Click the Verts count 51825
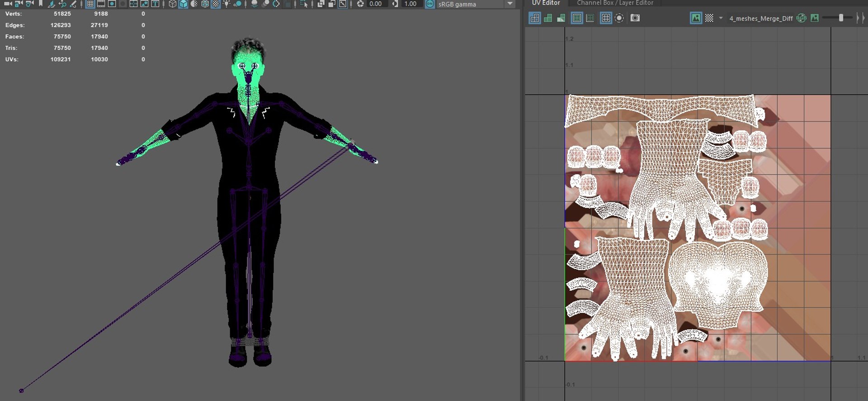Screen dimensions: 868x401 pyautogui.click(x=62, y=14)
